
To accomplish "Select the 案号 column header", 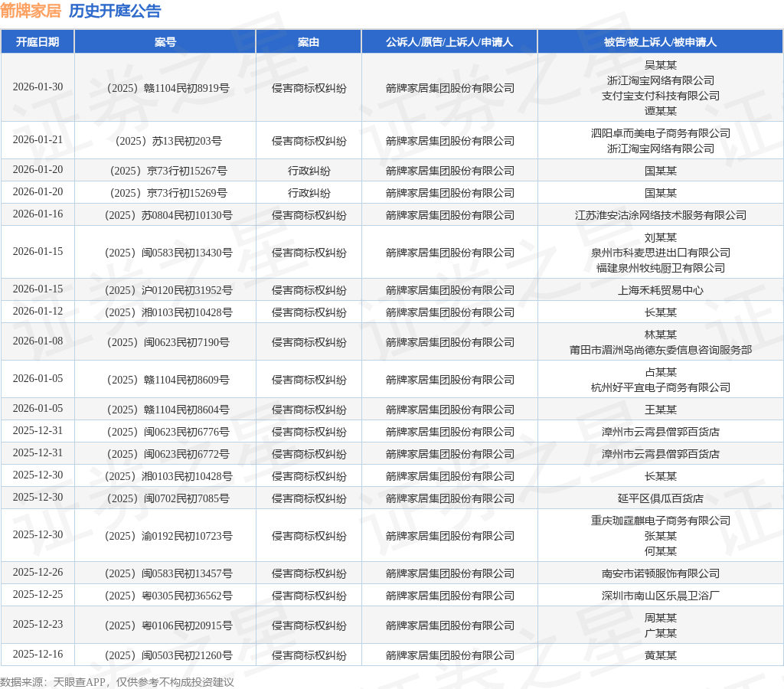I will 165,42.
